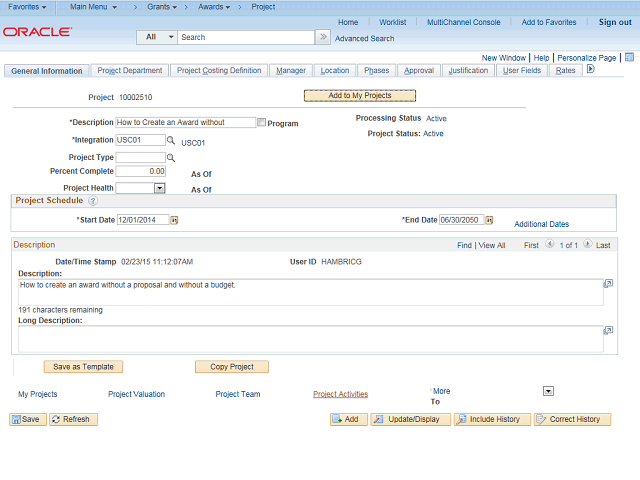The width and height of the screenshot is (640, 480).
Task: Show previous description row arrow
Action: [x=550, y=244]
